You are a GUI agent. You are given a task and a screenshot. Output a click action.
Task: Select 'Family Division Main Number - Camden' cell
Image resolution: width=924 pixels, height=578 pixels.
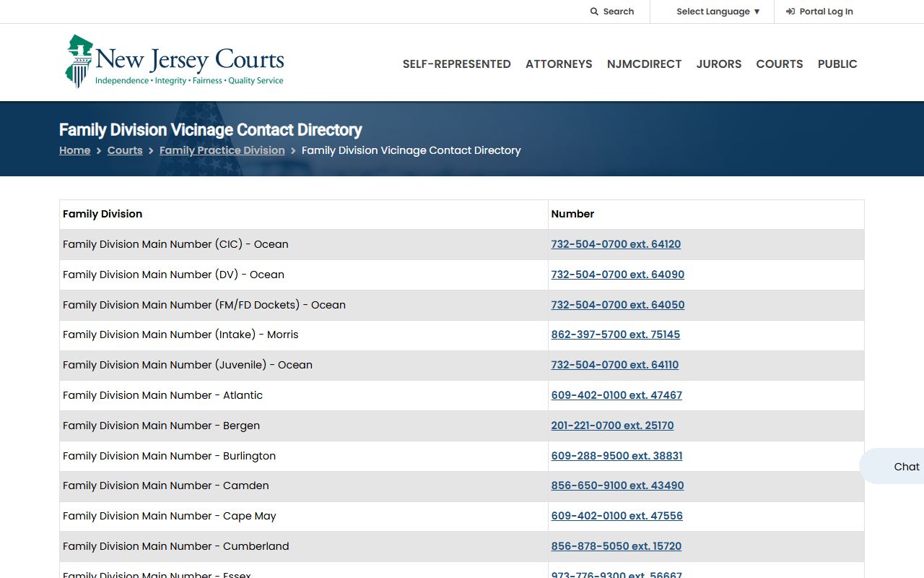304,486
